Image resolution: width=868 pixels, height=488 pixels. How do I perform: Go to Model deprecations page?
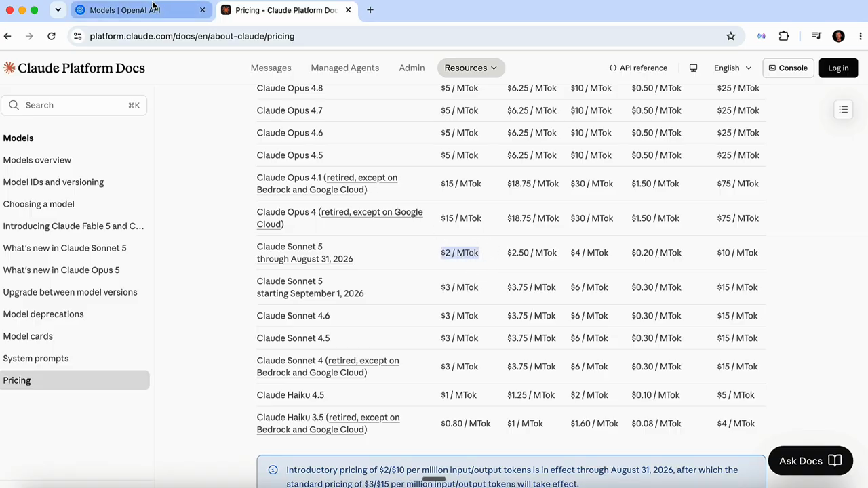43,314
